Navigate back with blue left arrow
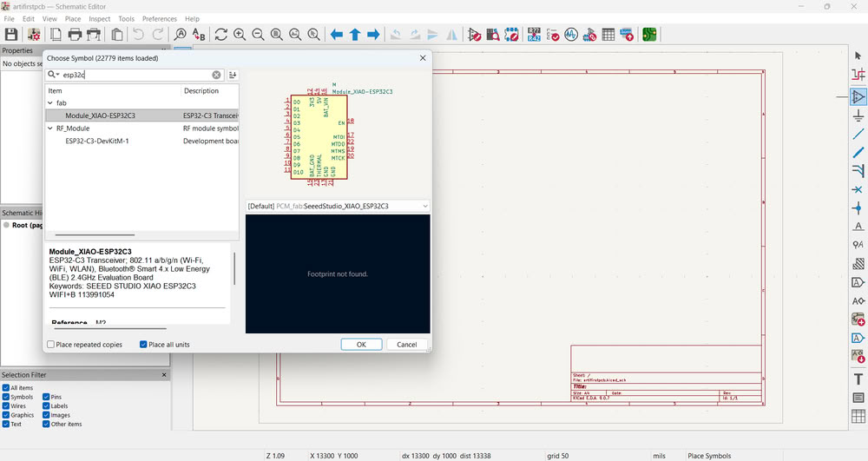Viewport: 868px width, 461px height. pyautogui.click(x=337, y=35)
